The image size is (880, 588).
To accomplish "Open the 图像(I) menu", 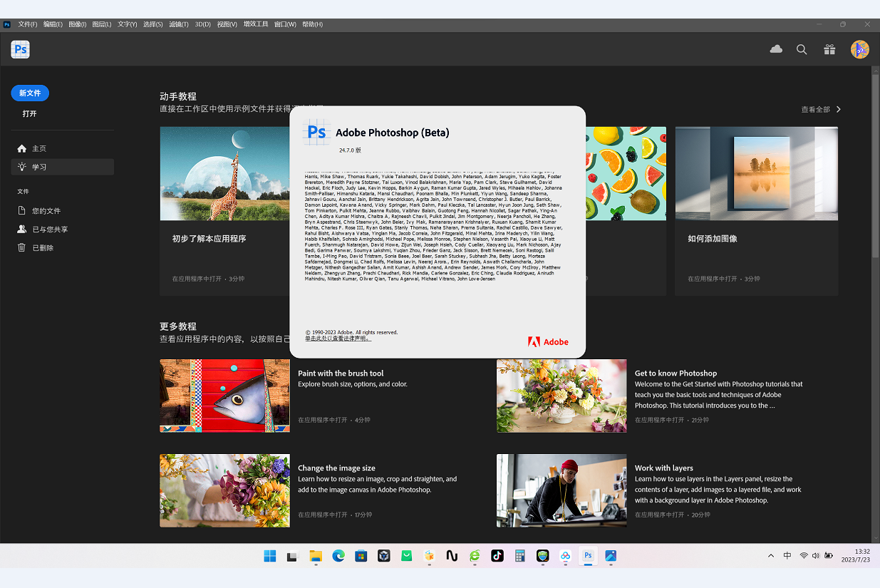I will pyautogui.click(x=77, y=24).
